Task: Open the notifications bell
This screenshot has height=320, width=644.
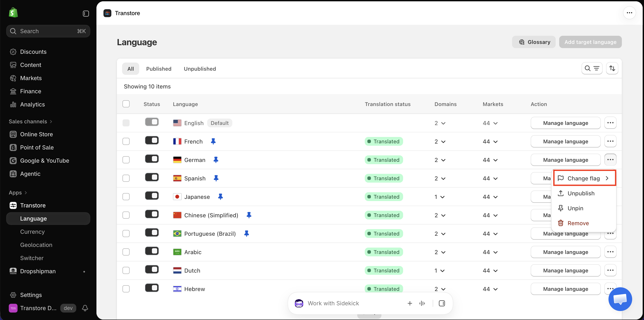Action: tap(85, 308)
